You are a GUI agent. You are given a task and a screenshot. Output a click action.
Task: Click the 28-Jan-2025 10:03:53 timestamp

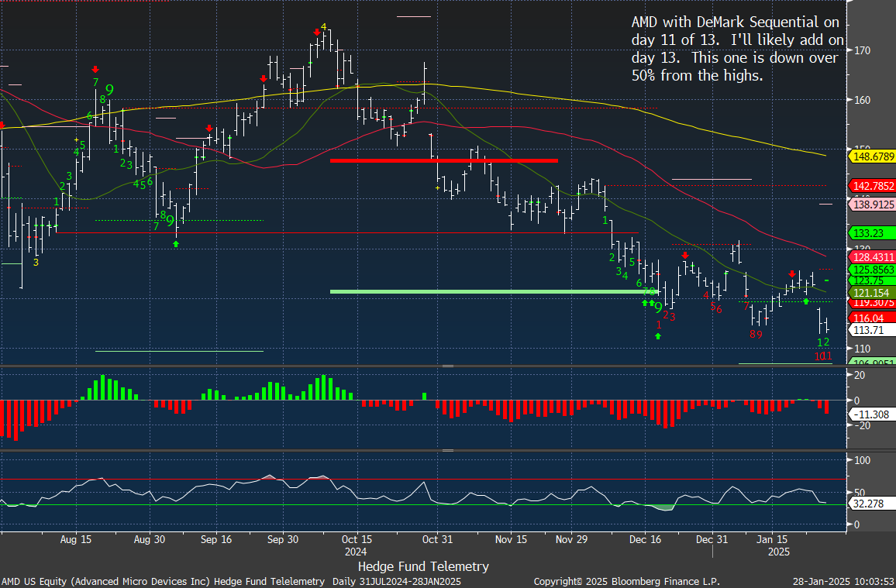tap(843, 582)
